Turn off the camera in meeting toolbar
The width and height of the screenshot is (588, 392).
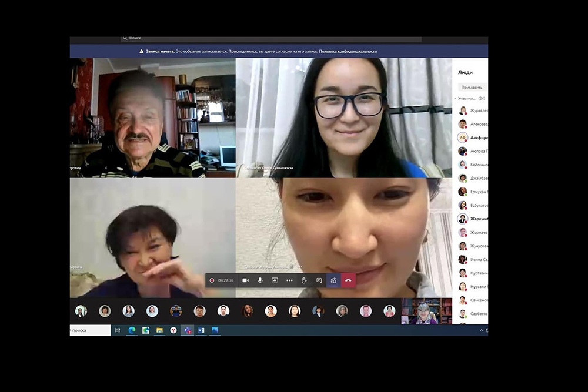[x=246, y=280]
